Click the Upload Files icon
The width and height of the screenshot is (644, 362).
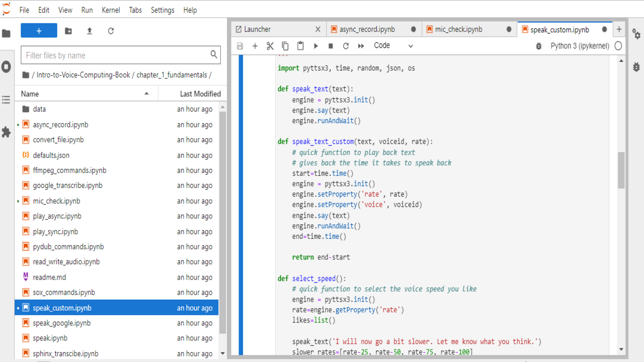[90, 31]
